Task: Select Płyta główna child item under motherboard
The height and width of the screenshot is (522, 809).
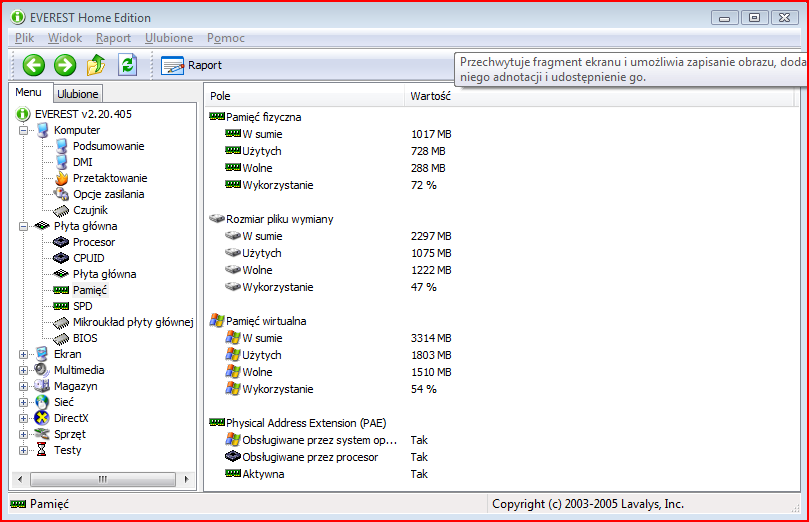Action: [x=104, y=274]
